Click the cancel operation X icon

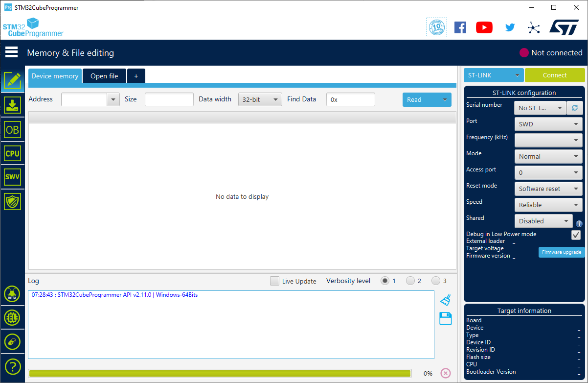tap(445, 373)
